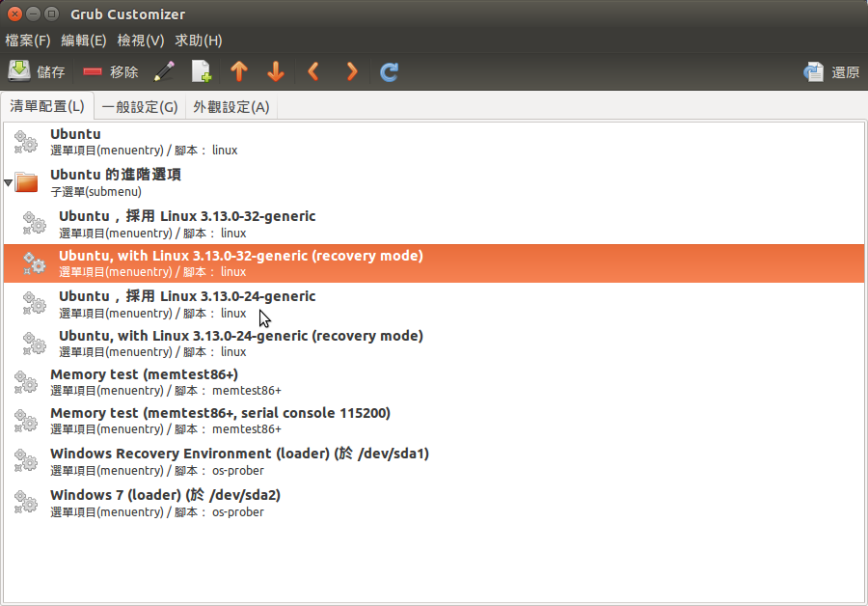This screenshot has height=606, width=868.
Task: Click the red Remove (移除) button
Action: click(110, 71)
